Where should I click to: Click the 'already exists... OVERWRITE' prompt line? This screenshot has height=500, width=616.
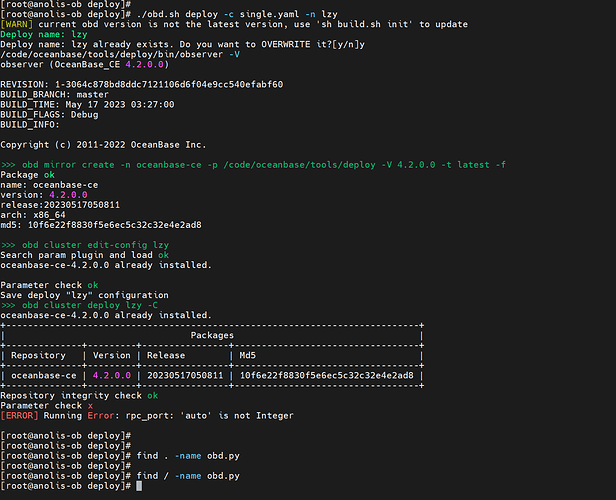tap(182, 44)
